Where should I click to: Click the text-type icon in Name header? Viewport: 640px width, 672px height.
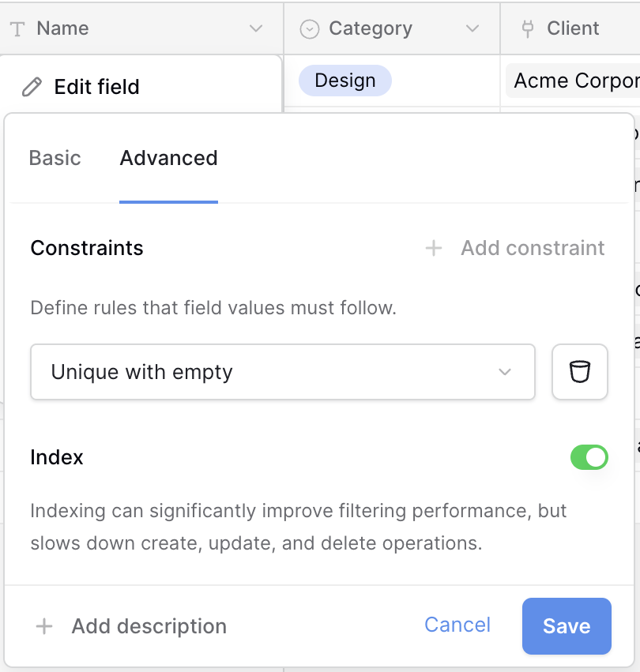[x=17, y=28]
